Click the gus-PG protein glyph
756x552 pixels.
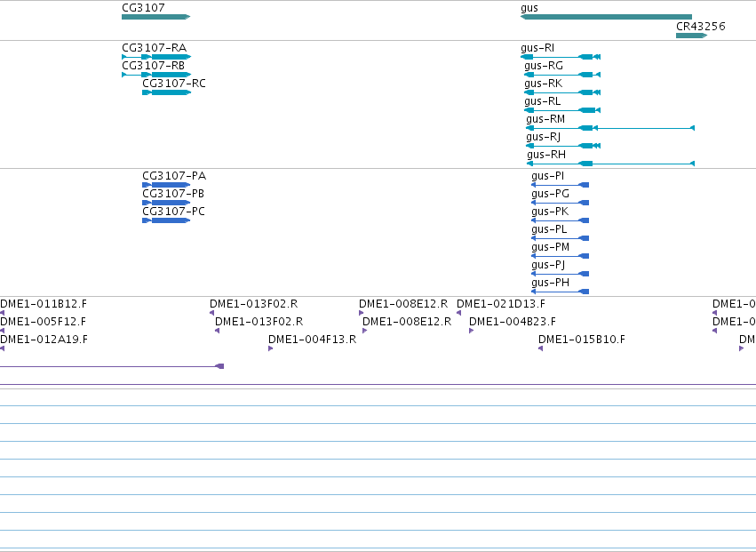pyautogui.click(x=560, y=203)
